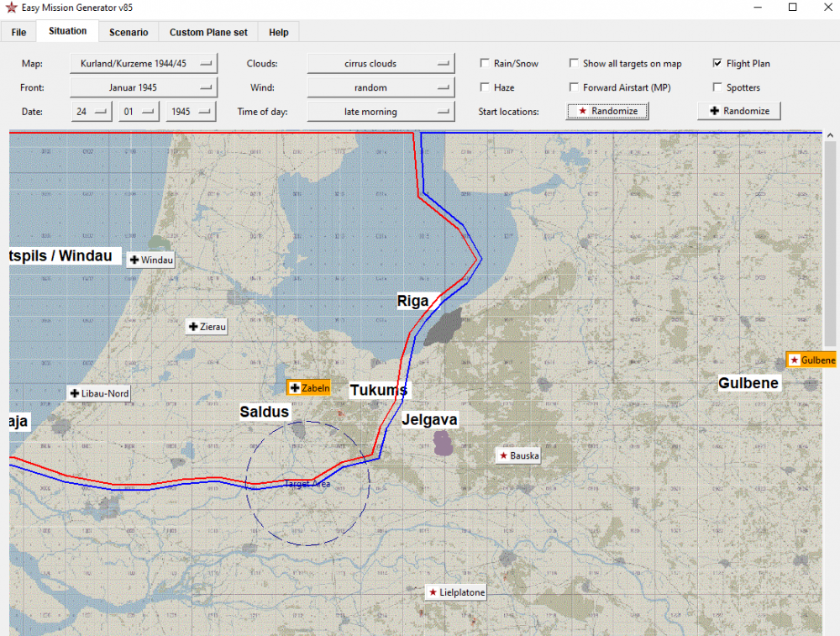
Task: Open the Map selection dropdown
Action: click(144, 64)
